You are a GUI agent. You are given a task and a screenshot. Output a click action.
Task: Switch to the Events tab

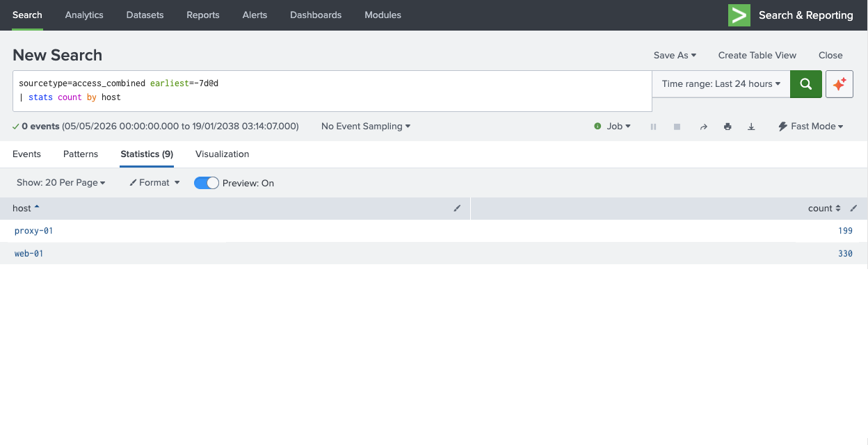tap(26, 154)
